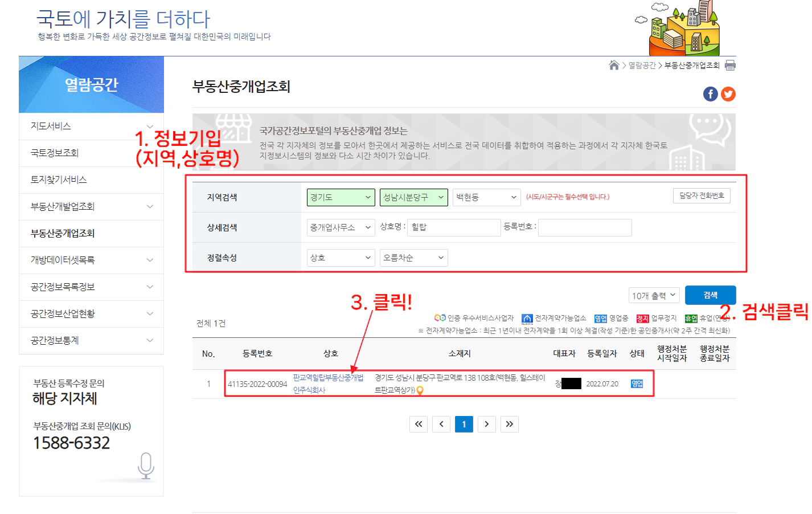Expand the 지도서비스 sidebar menu
The height and width of the screenshot is (514, 812).
pos(91,126)
